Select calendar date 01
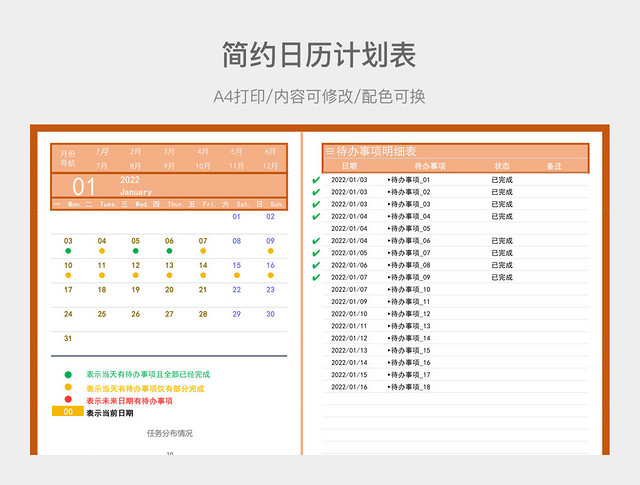Image resolution: width=640 pixels, height=485 pixels. (x=236, y=216)
